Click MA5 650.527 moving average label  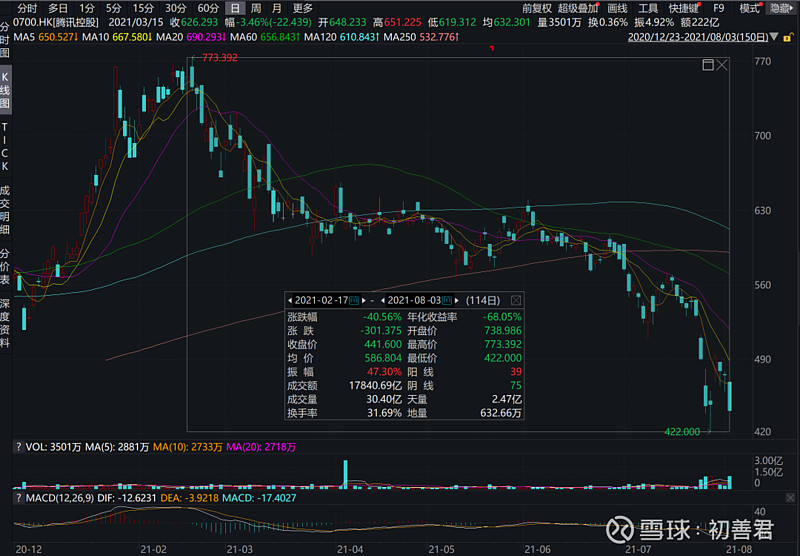[45, 37]
